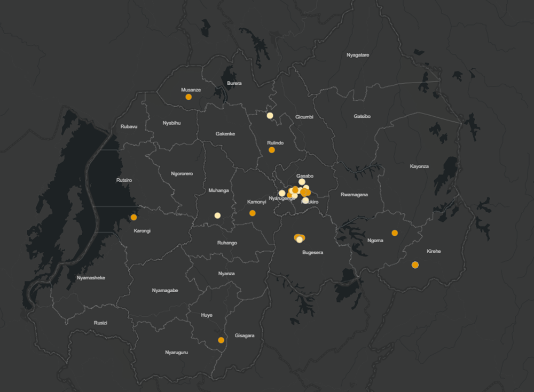The width and height of the screenshot is (534, 392).
Task: Select the Gatsibo district label
Action: tap(362, 116)
